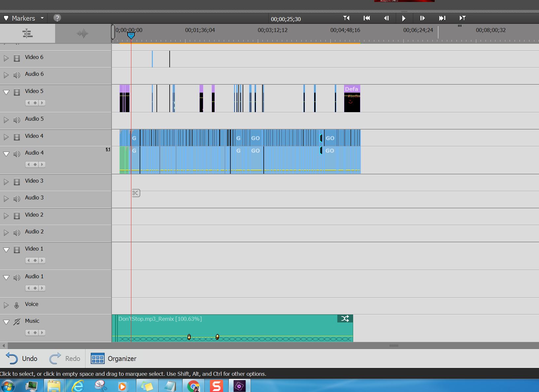Collapse the Music track

pos(6,322)
